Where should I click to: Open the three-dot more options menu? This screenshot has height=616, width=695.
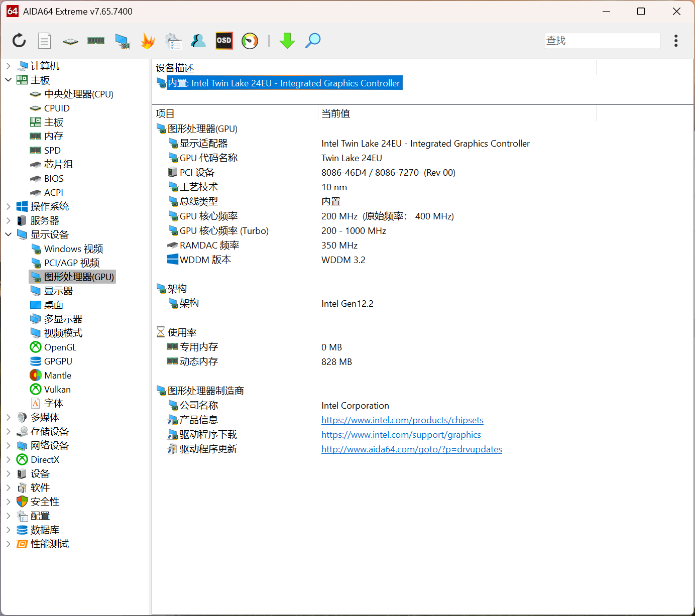point(676,41)
